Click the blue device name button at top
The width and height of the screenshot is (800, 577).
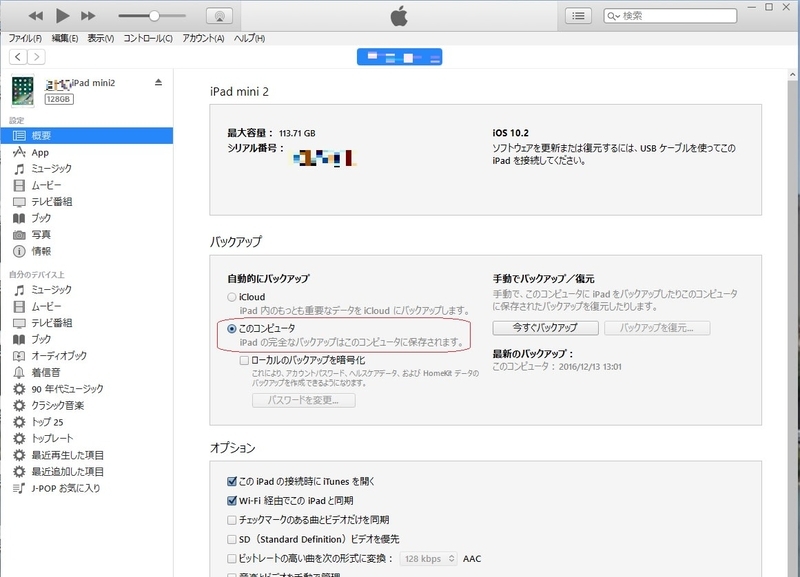pos(399,57)
